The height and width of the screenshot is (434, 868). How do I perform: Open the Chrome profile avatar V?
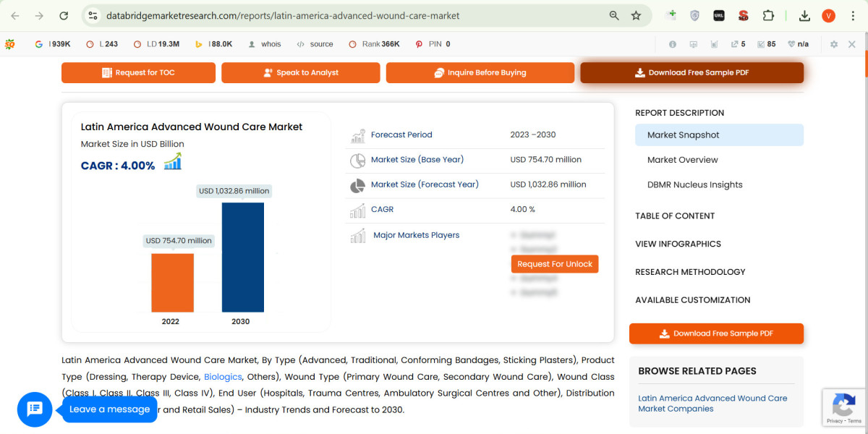click(829, 15)
